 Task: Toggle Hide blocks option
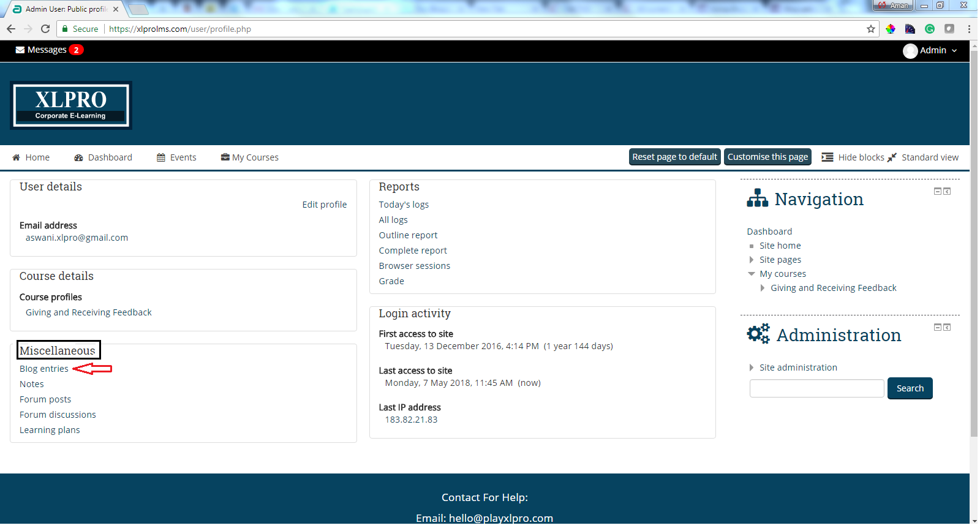click(x=853, y=157)
